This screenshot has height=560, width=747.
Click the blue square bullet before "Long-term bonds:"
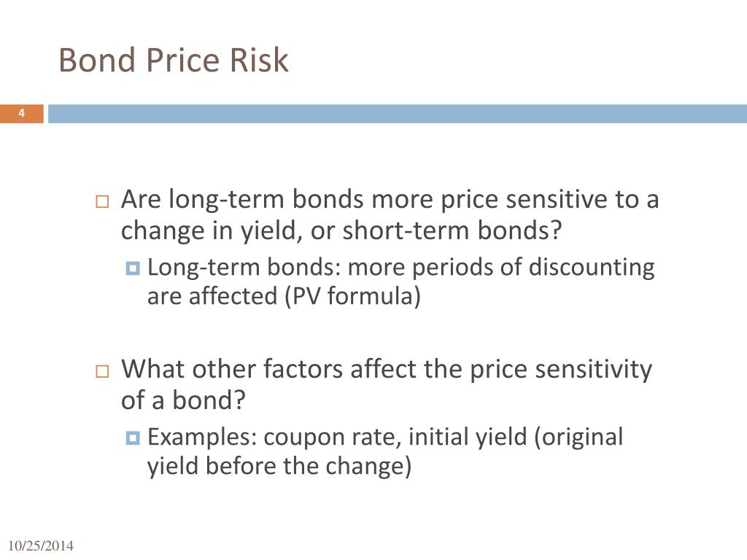133,268
